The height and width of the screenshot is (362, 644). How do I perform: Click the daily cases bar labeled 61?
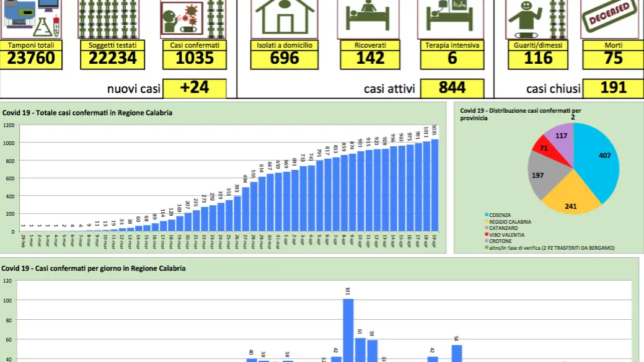tap(359, 350)
